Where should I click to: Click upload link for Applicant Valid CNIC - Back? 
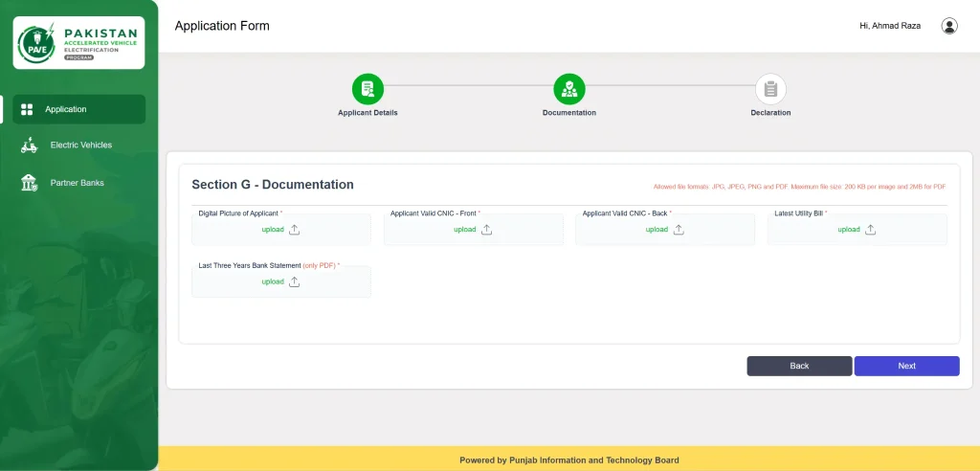point(657,230)
